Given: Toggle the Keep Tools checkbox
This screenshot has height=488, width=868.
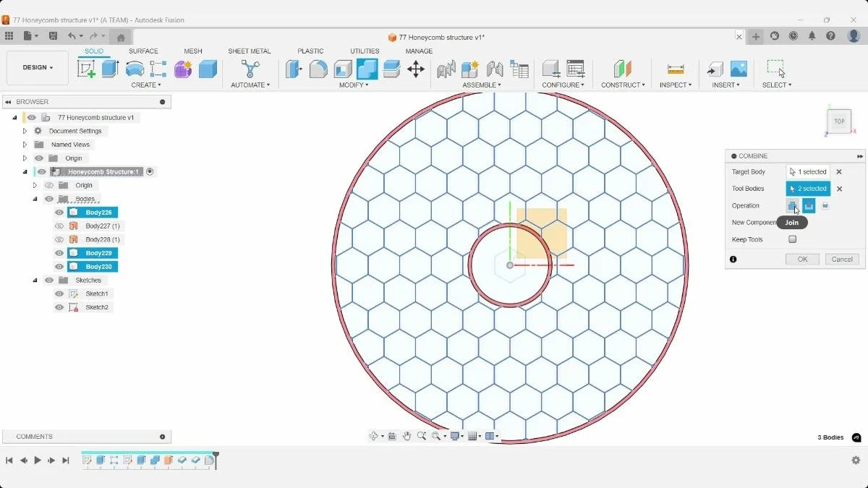Looking at the screenshot, I should coord(792,239).
